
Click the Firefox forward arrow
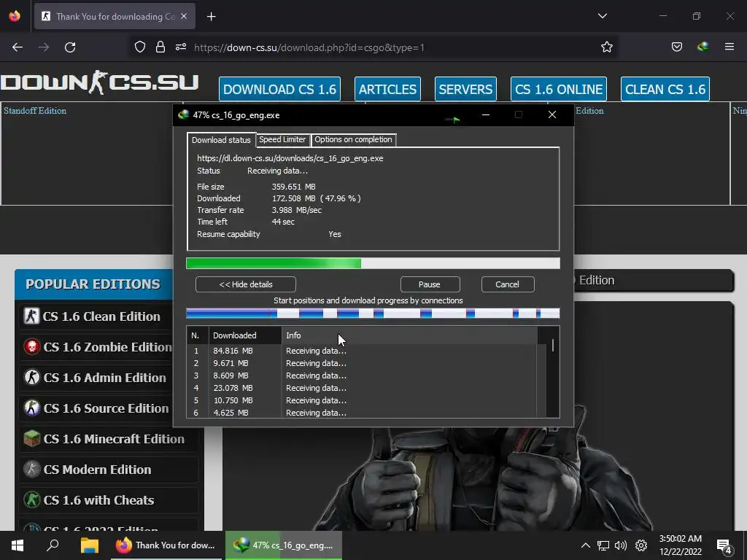(44, 47)
